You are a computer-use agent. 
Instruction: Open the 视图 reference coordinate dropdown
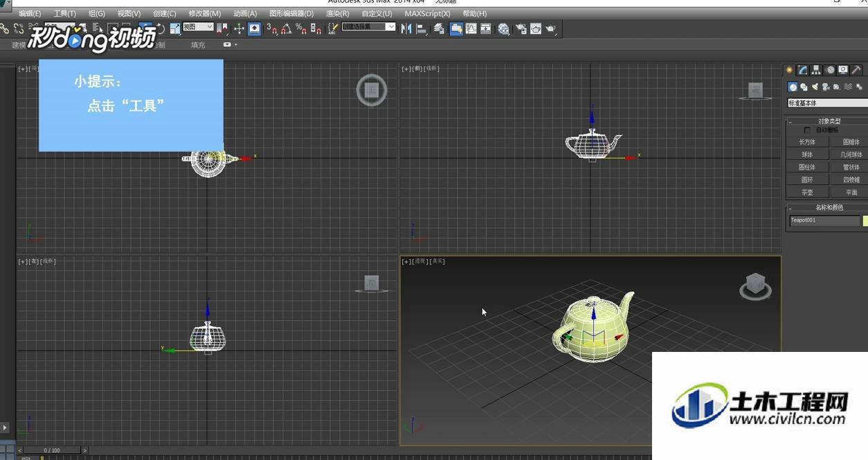pos(198,27)
